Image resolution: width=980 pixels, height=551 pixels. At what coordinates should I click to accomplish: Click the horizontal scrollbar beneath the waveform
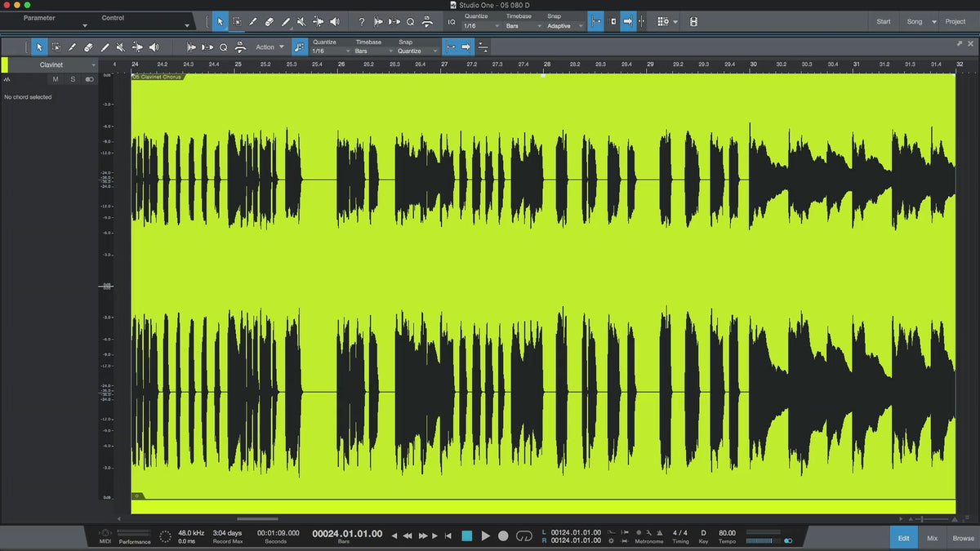pos(257,518)
